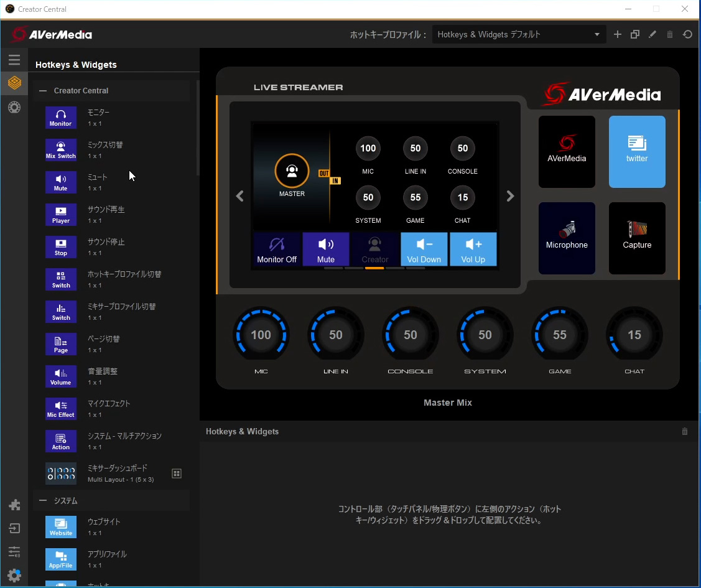Open the settings gear in the sidebar
The image size is (701, 588).
click(x=14, y=575)
